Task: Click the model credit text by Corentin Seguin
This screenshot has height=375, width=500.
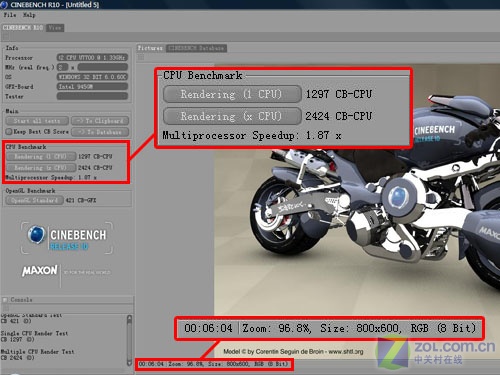Action: pyautogui.click(x=293, y=351)
